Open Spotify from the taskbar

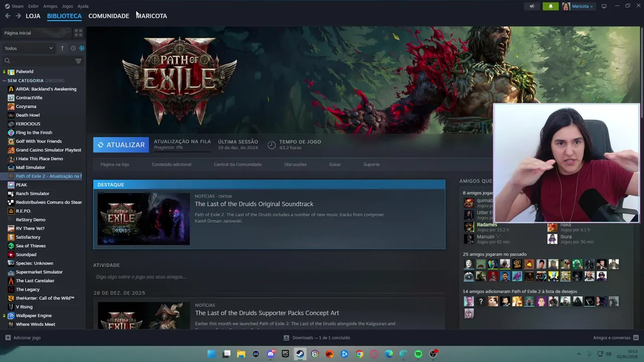(x=418, y=354)
